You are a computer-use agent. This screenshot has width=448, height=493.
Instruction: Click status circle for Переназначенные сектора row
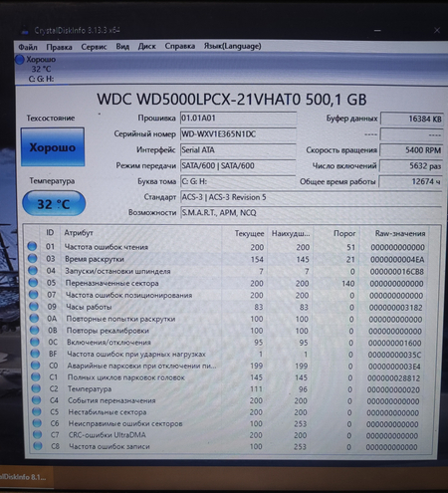click(x=33, y=283)
